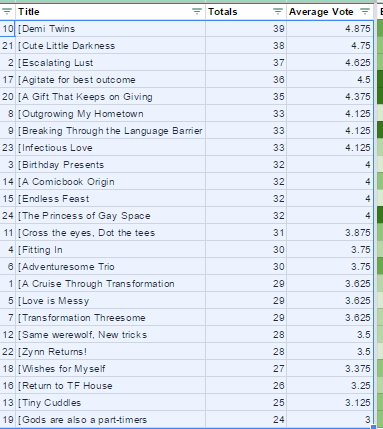The width and height of the screenshot is (383, 429).
Task: Select the Average Vote value 4.5
Action: tap(330, 80)
